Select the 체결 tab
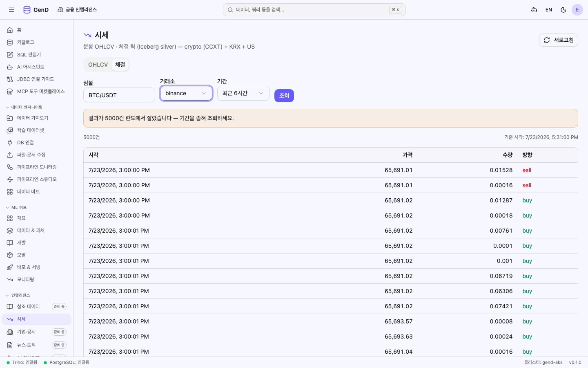Image resolution: width=588 pixels, height=368 pixels. tap(120, 65)
